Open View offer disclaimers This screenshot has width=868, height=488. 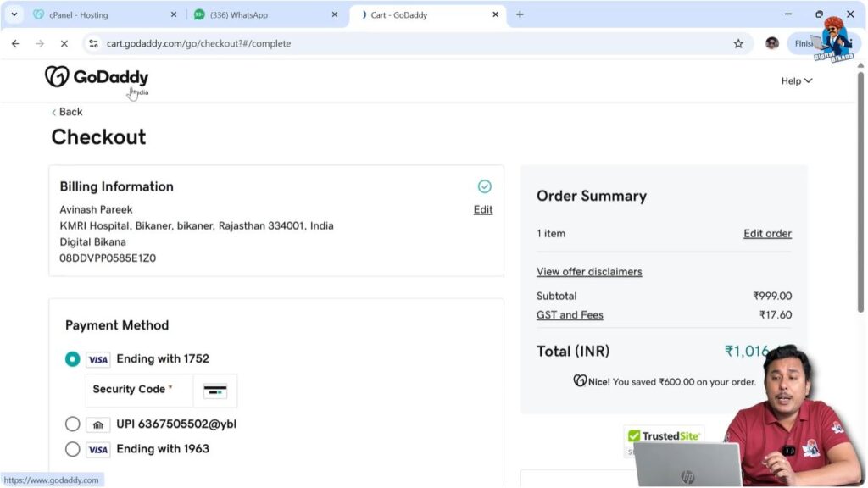(x=588, y=271)
